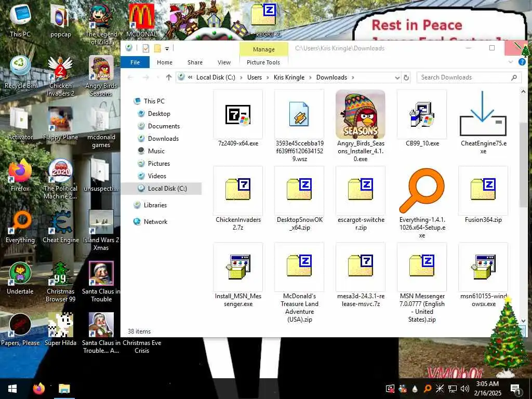Click Firefox in the taskbar
Image resolution: width=532 pixels, height=399 pixels.
(x=39, y=389)
